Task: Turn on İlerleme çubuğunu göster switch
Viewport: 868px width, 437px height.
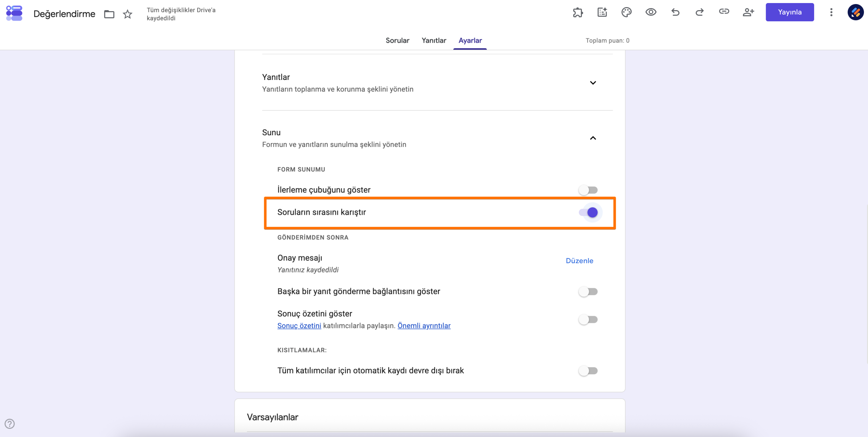Action: pos(588,190)
